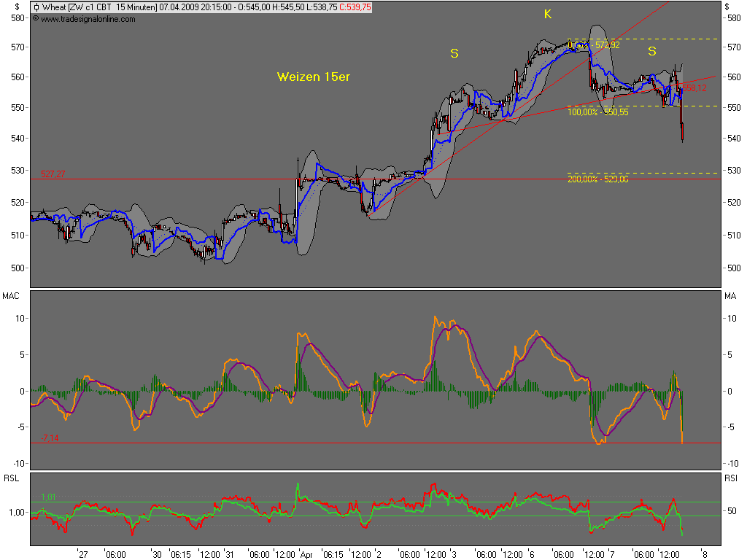Screen dimensions: 747x560
Task: Click the "1,00" value on the RSL left axis
Action: click(x=17, y=513)
